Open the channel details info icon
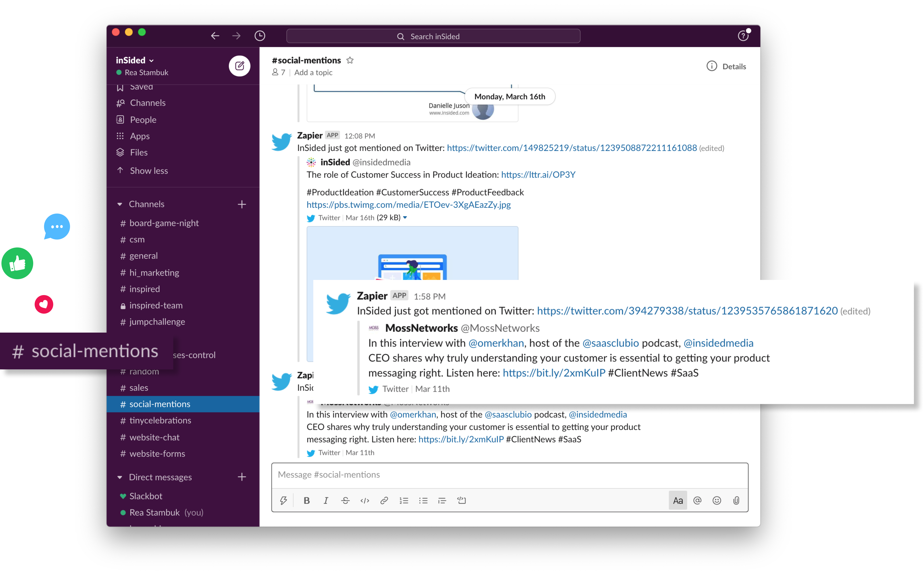The image size is (924, 575). coord(712,66)
